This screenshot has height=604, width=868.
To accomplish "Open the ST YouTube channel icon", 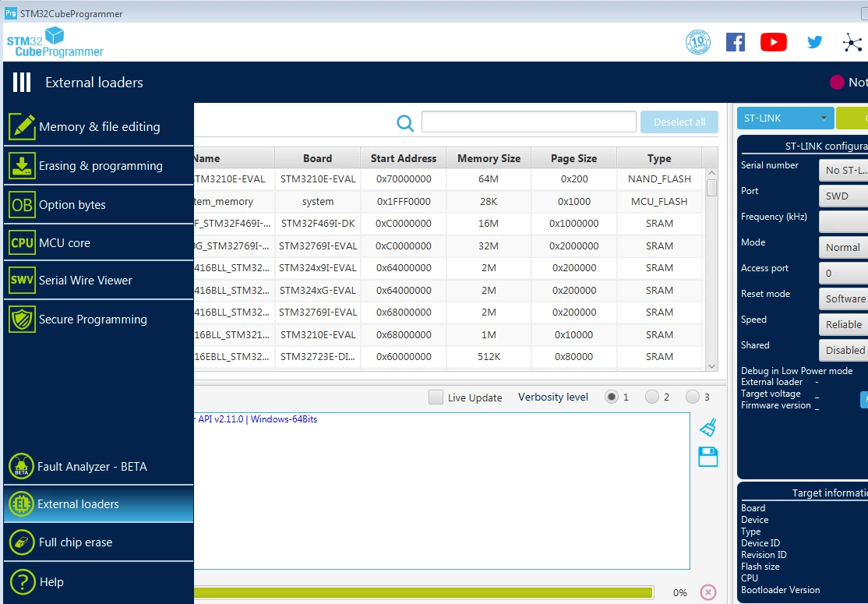I will pos(774,42).
